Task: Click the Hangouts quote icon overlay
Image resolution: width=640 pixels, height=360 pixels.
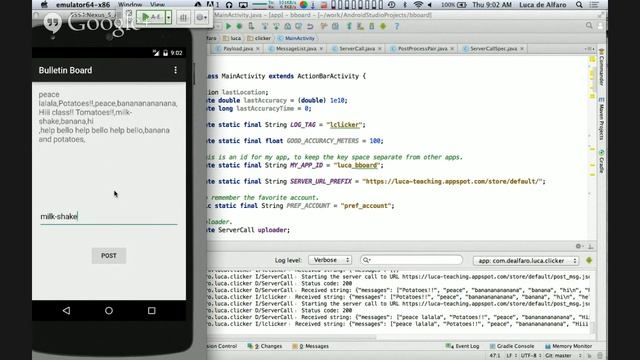Action: (53, 24)
